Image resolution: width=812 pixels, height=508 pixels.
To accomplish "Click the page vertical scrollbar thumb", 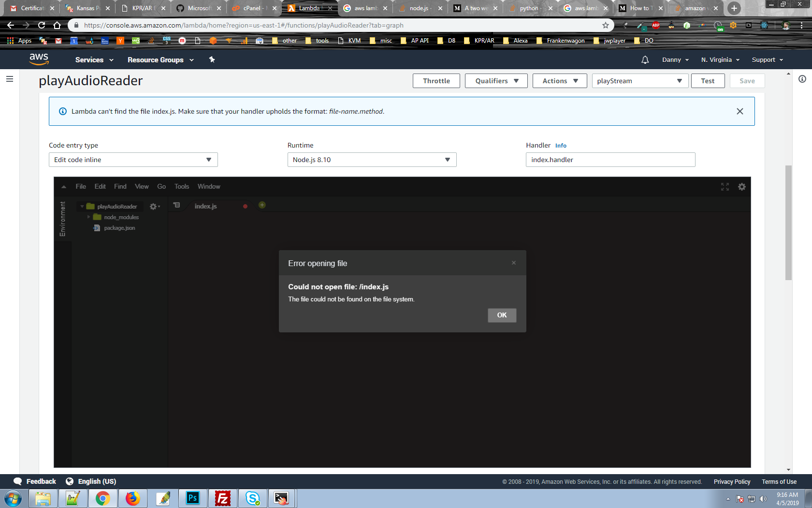I will click(x=788, y=223).
